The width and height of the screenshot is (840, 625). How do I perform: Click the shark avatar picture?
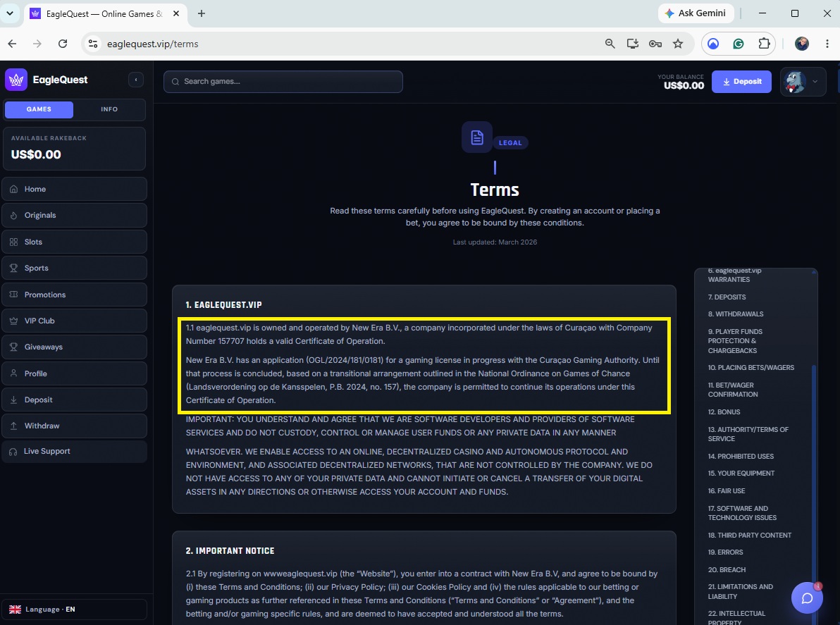tap(795, 82)
